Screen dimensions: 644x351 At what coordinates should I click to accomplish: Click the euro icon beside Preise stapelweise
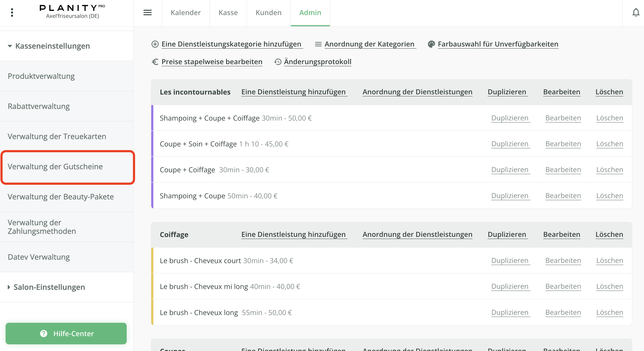[155, 62]
